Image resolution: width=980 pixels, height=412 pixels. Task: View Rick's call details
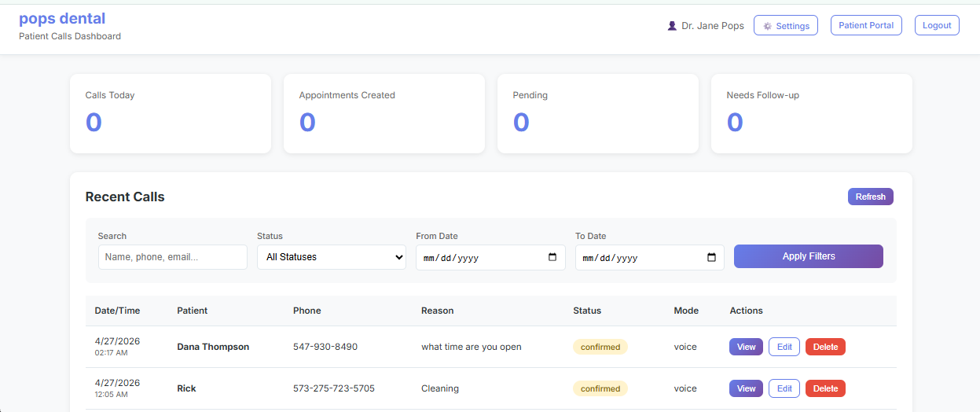pyautogui.click(x=746, y=388)
